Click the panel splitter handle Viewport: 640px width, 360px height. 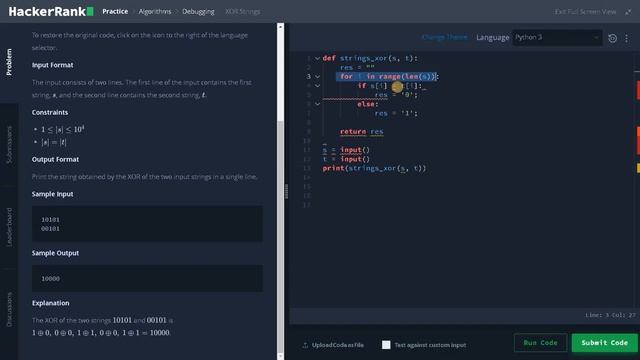287,191
